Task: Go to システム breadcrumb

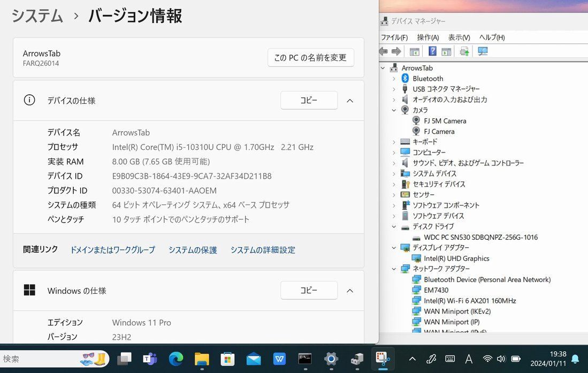Action: click(37, 16)
